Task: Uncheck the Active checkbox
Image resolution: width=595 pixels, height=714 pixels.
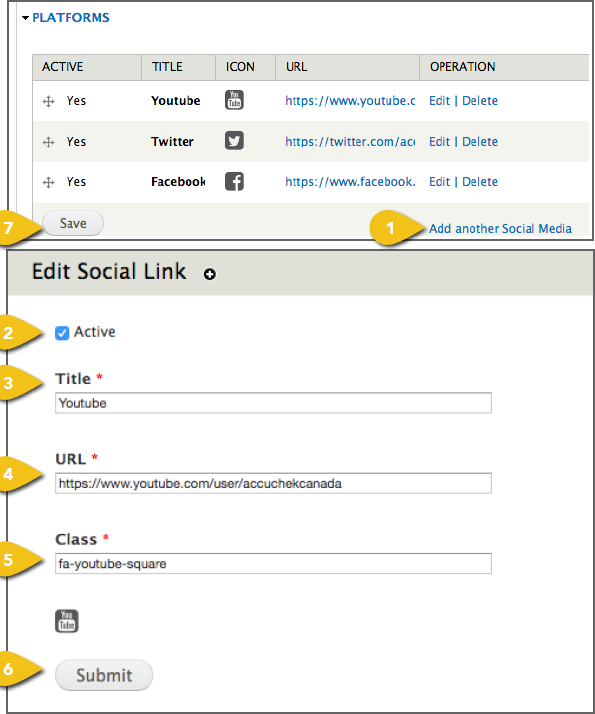Action: (62, 333)
